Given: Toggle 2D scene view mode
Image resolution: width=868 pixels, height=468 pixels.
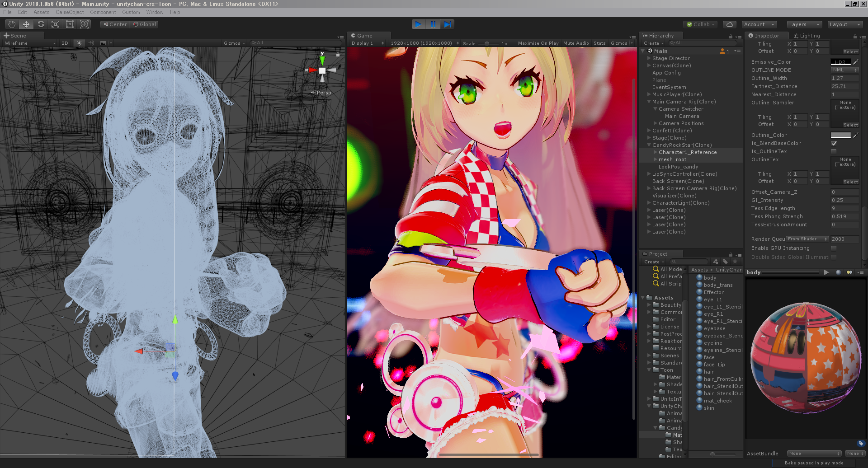Looking at the screenshot, I should 65,43.
